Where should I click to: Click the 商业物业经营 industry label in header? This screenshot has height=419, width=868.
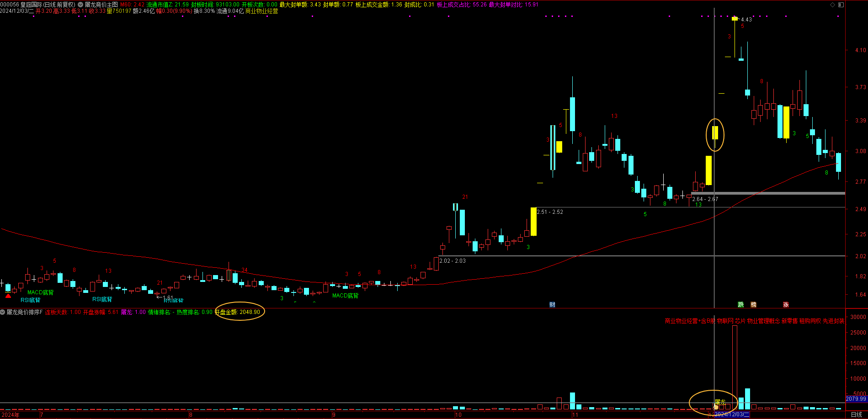(262, 11)
